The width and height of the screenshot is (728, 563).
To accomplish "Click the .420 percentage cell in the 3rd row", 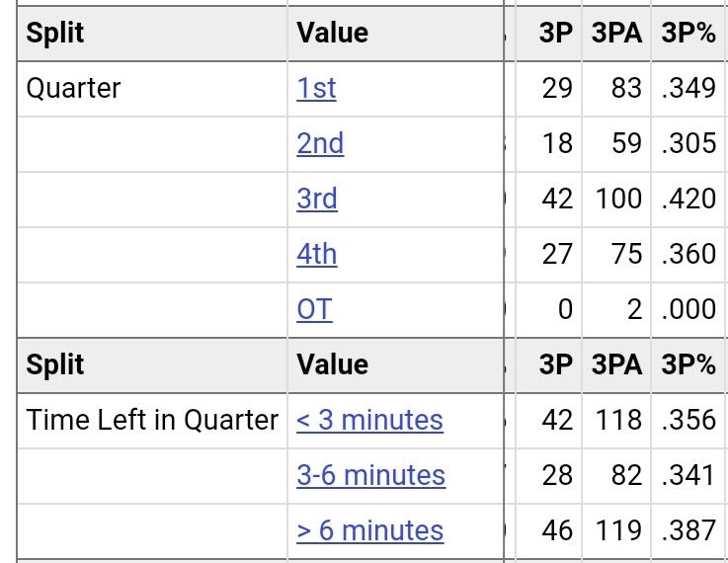I will [x=689, y=199].
